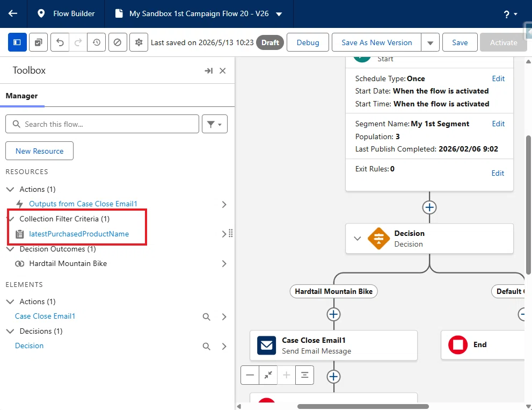532x410 pixels.
Task: Click the Debug button
Action: tap(308, 42)
